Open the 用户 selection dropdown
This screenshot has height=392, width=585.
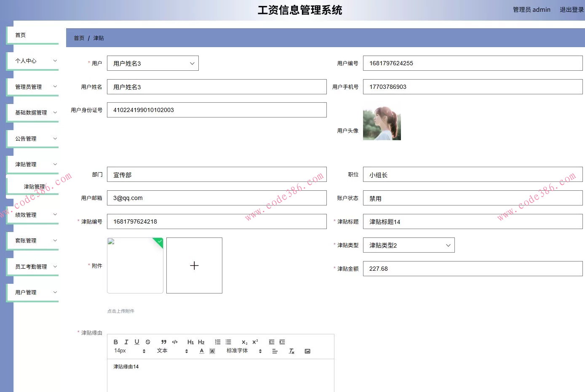pyautogui.click(x=152, y=63)
